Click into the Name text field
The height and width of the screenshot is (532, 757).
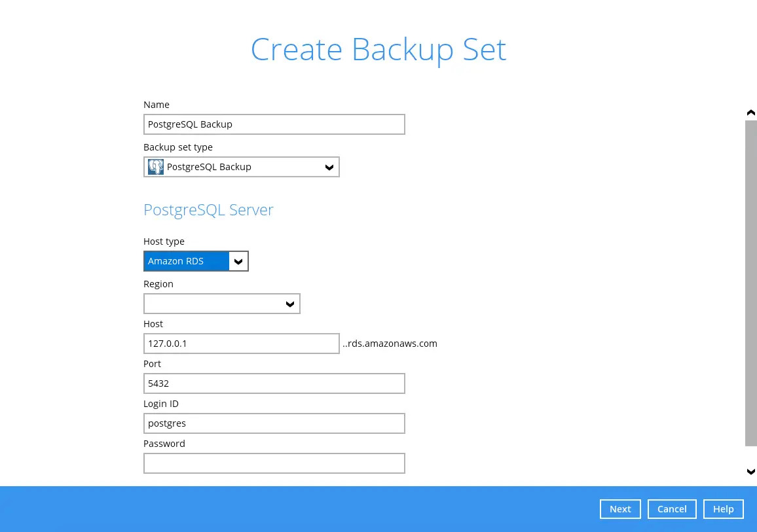[274, 124]
